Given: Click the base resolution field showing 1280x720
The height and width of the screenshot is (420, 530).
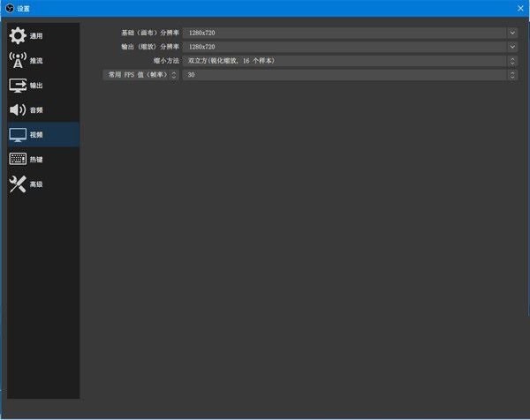Looking at the screenshot, I should pyautogui.click(x=344, y=33).
